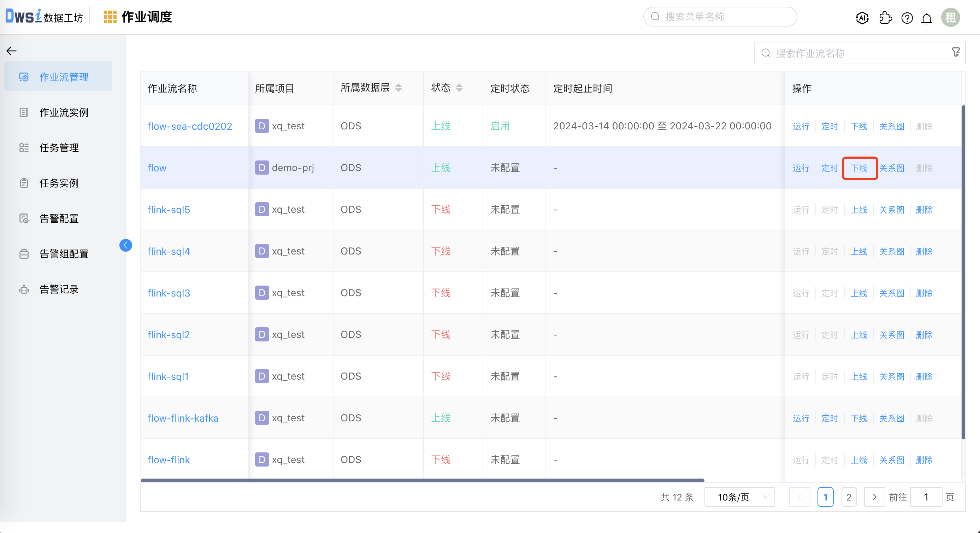Take flow workflow offline via 下线

click(x=859, y=168)
